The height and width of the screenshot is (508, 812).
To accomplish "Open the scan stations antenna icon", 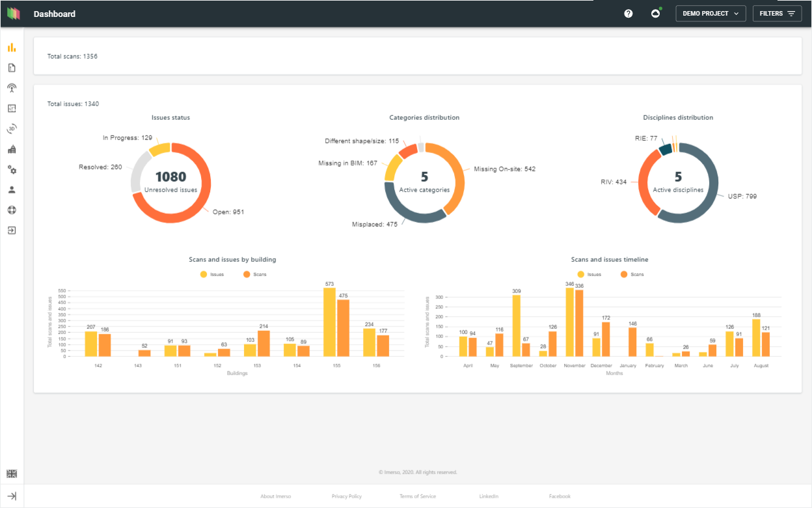I will tap(11, 87).
